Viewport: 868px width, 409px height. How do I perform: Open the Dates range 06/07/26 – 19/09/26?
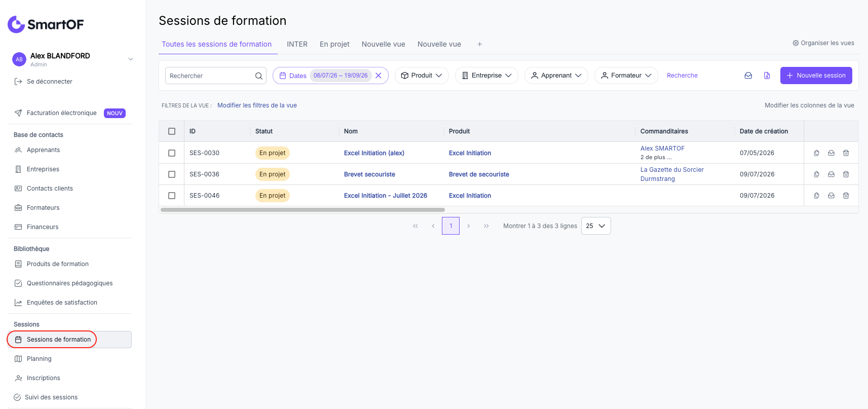(341, 76)
